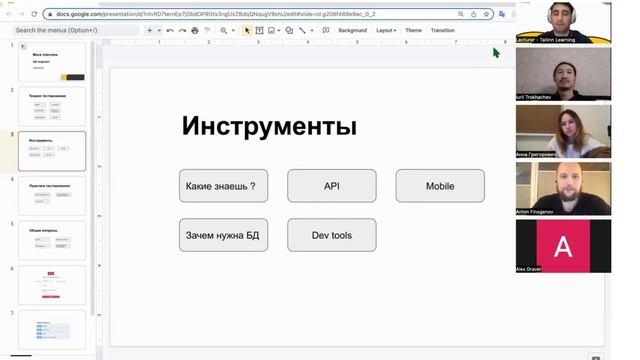Click the share icon in address bar
The image size is (640, 360).
click(473, 14)
